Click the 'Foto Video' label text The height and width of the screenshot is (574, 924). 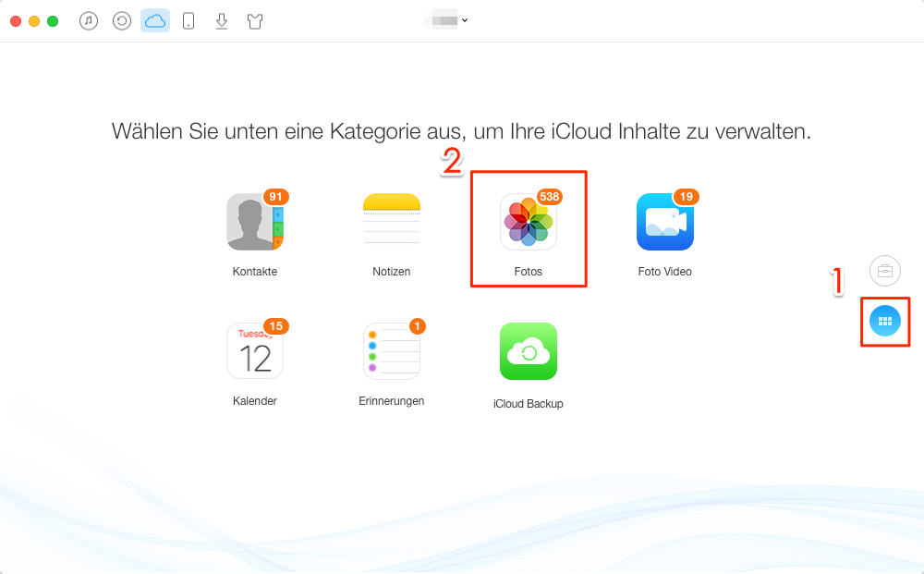coord(664,272)
